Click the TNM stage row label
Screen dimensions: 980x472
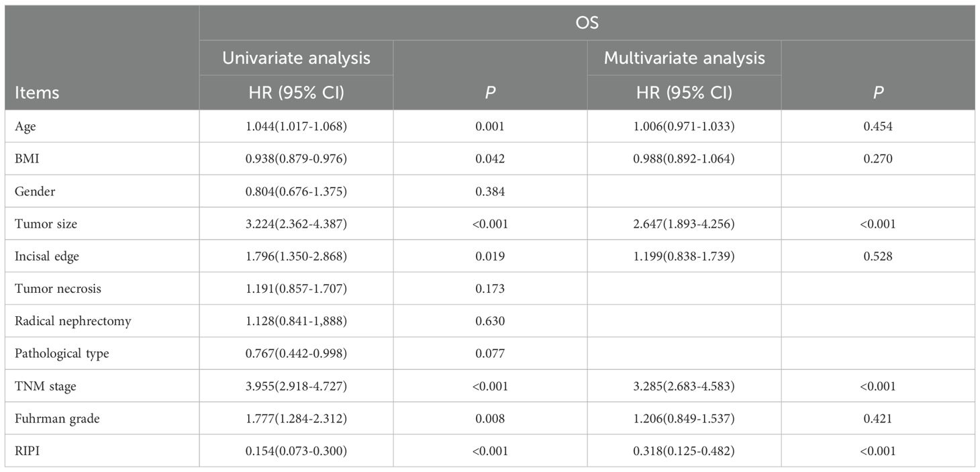tap(42, 386)
